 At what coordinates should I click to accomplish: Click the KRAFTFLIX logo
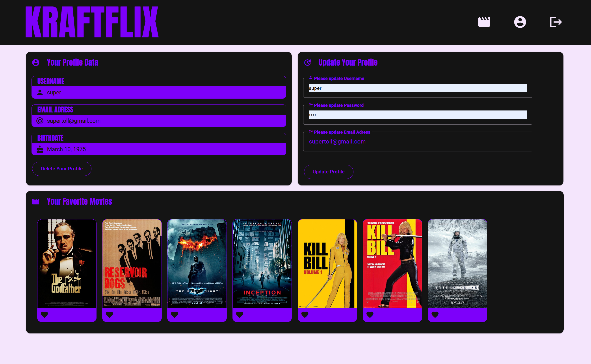tap(92, 22)
